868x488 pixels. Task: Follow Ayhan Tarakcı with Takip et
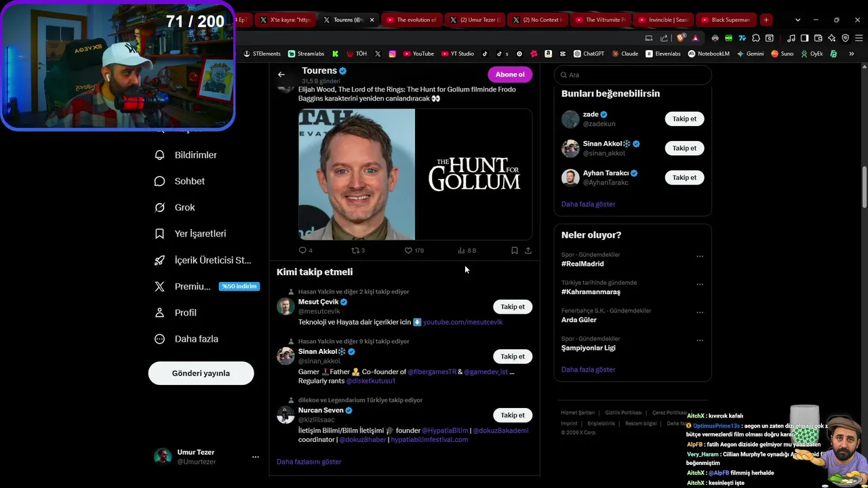[x=684, y=178]
